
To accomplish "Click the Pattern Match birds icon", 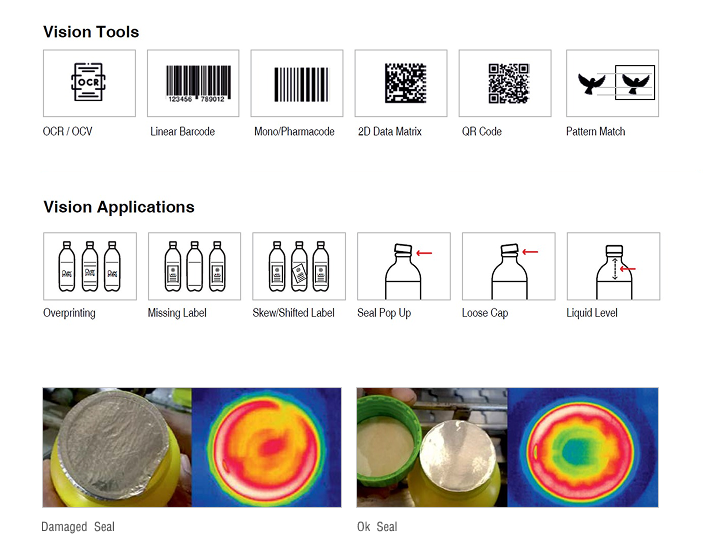I will click(x=612, y=83).
